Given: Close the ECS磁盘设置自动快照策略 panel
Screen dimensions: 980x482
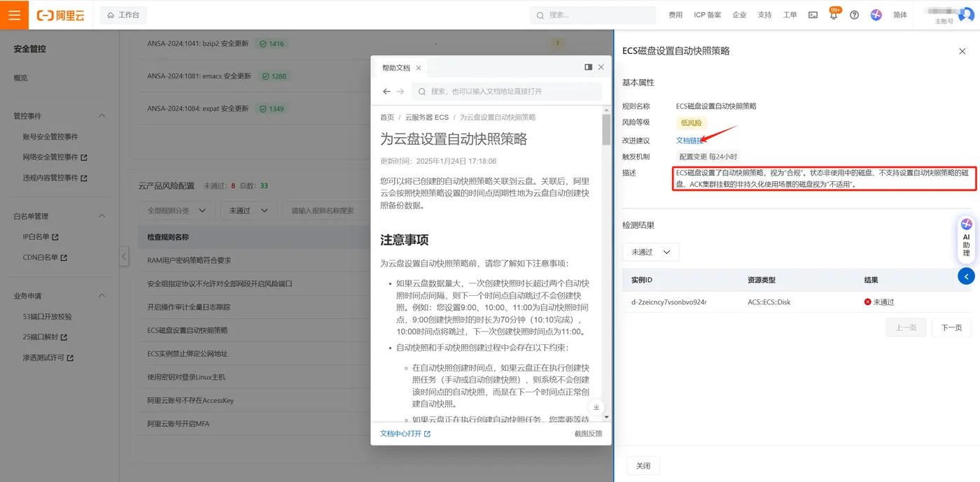Looking at the screenshot, I should (x=962, y=51).
